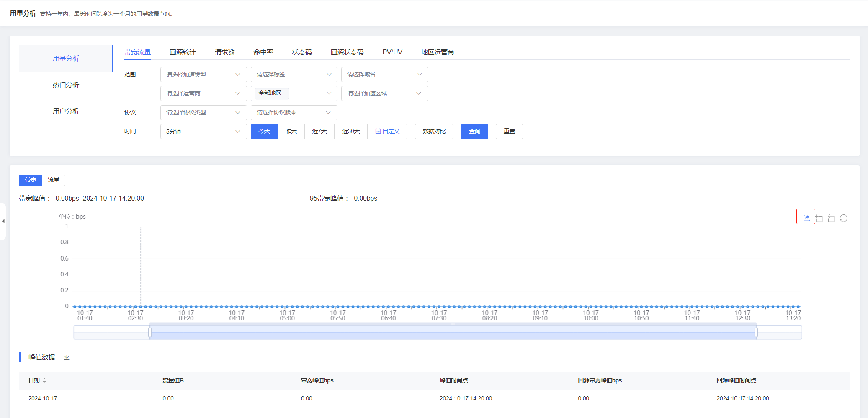This screenshot has height=418, width=868.
Task: Click the selected range of the chart zoom slider
Action: (x=453, y=333)
